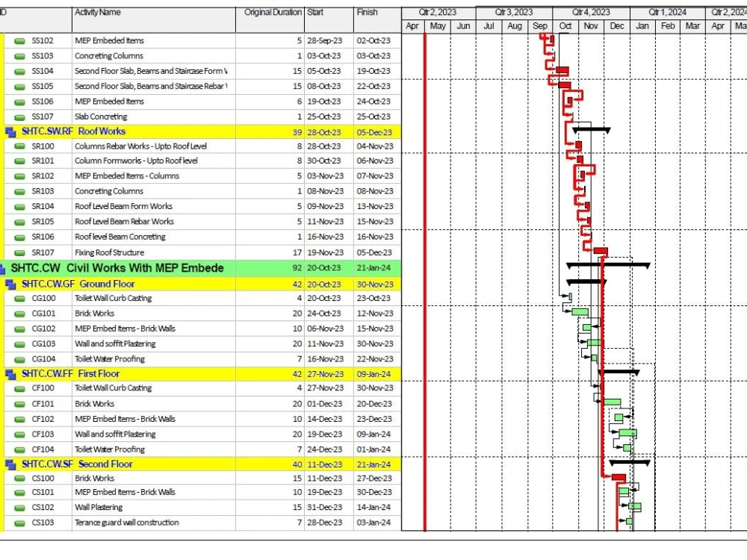
Task: Click the Original Duration column header
Action: [x=270, y=11]
